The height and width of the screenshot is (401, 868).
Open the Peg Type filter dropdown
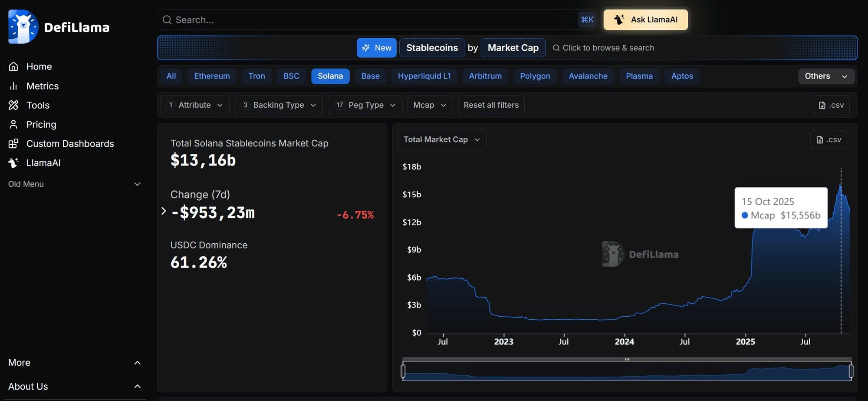(x=365, y=105)
